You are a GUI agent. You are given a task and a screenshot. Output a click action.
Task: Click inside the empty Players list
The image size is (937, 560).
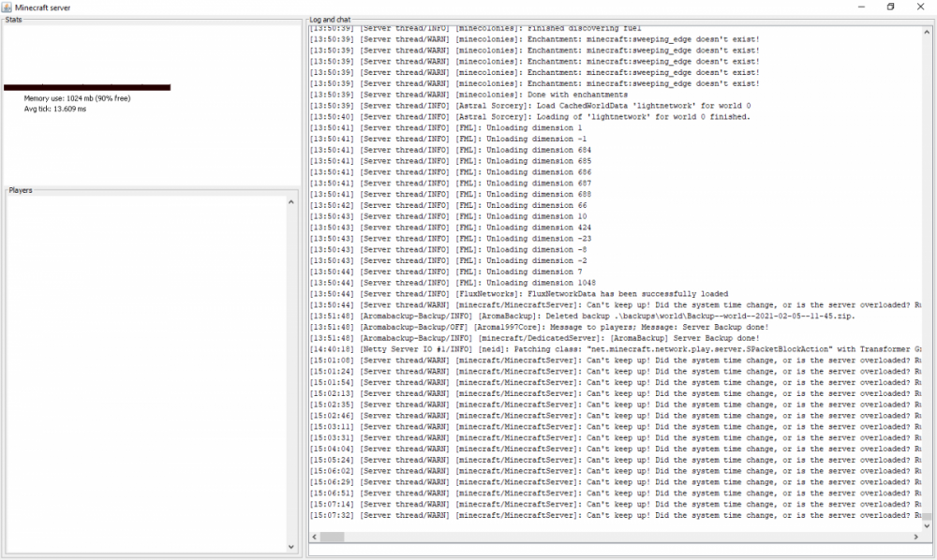pyautogui.click(x=145, y=375)
